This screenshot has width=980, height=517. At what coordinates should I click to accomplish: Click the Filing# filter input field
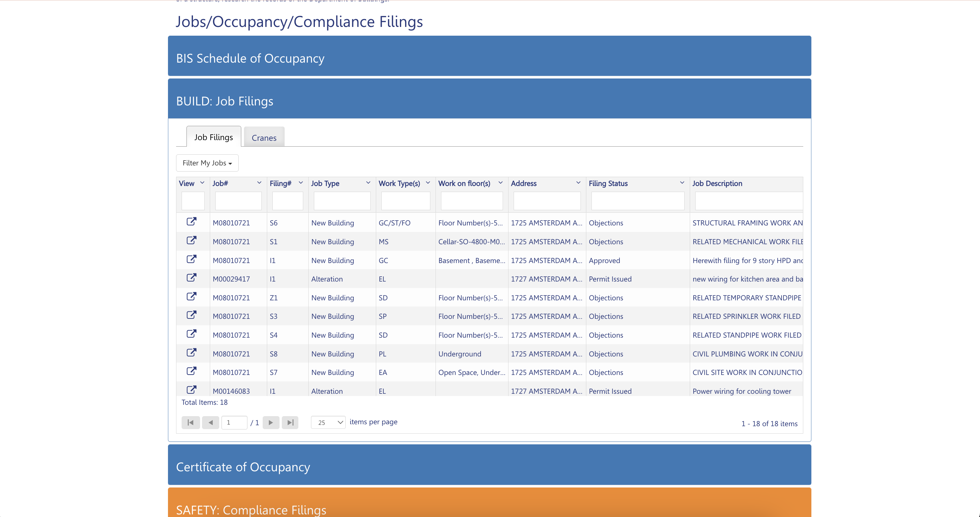288,201
